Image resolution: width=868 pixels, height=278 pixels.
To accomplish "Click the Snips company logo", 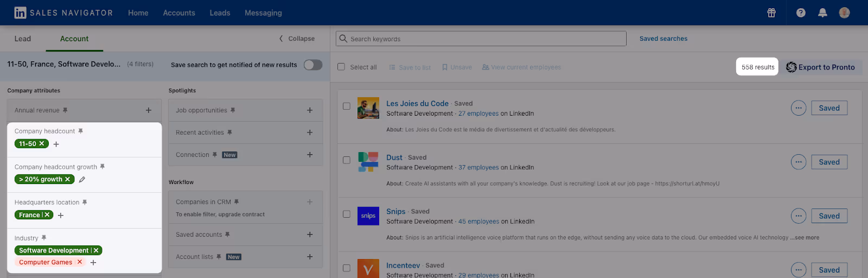I will [x=368, y=216].
